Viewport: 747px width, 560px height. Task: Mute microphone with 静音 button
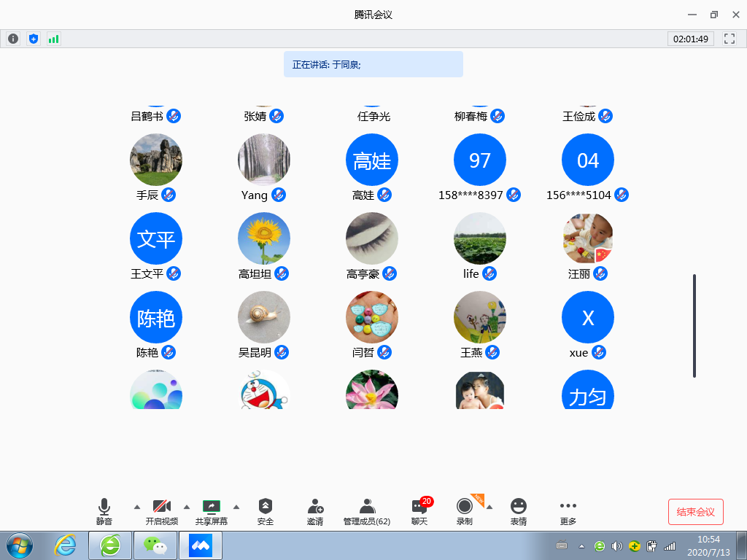[104, 511]
